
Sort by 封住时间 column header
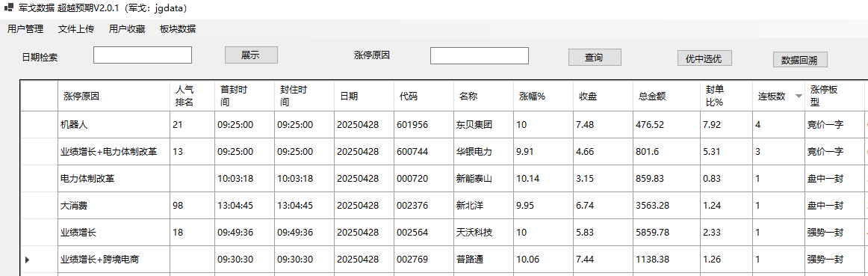tap(304, 96)
